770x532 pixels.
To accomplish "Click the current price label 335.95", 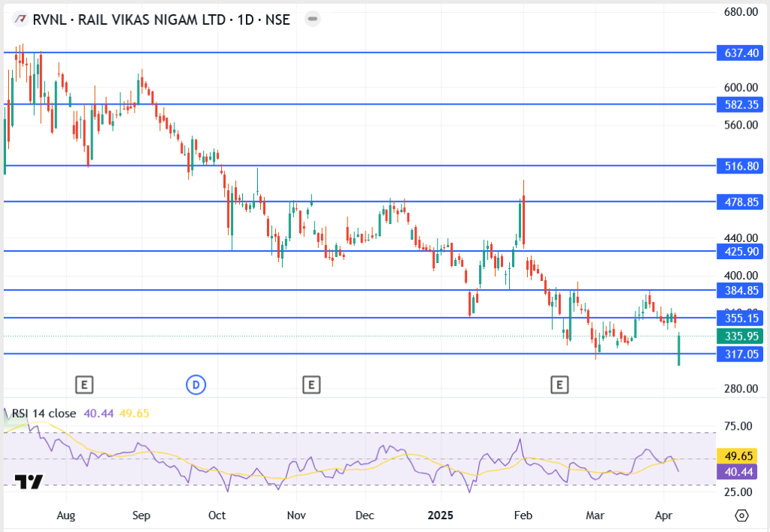I will (x=740, y=336).
